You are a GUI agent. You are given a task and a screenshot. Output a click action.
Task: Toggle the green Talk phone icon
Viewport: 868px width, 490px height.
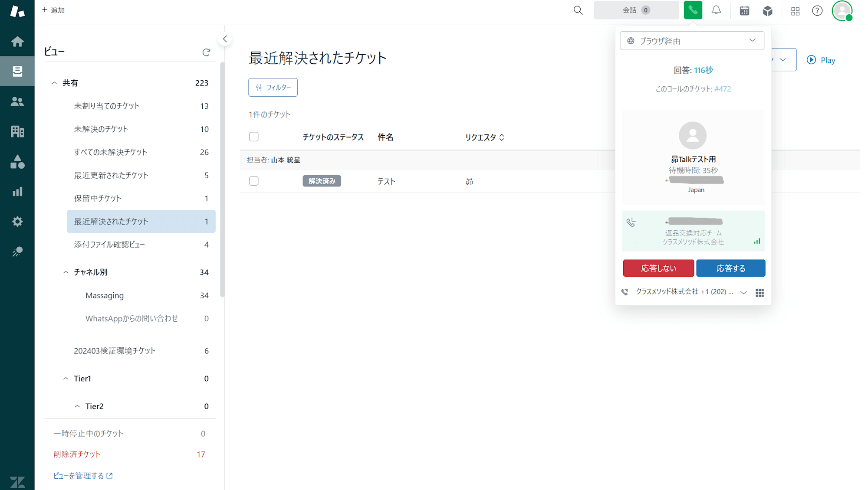pyautogui.click(x=693, y=10)
